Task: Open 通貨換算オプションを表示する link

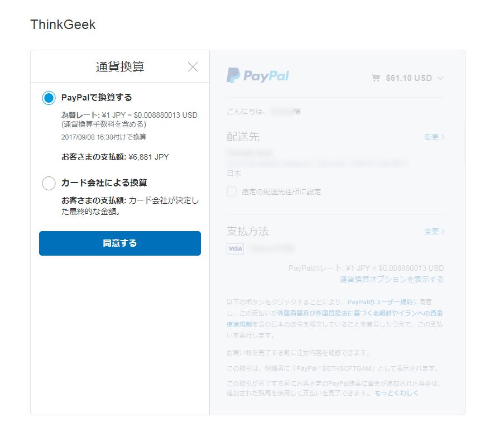Action: pyautogui.click(x=391, y=279)
